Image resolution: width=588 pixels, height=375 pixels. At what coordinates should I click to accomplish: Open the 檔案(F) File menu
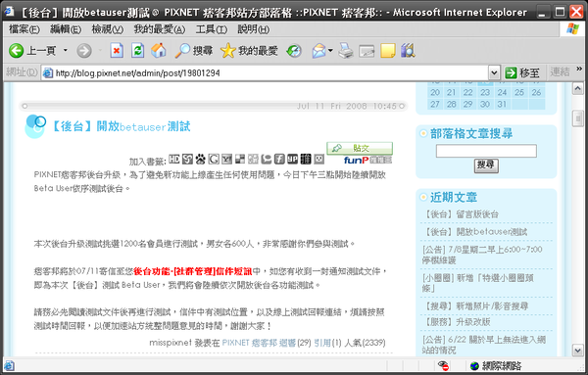24,29
